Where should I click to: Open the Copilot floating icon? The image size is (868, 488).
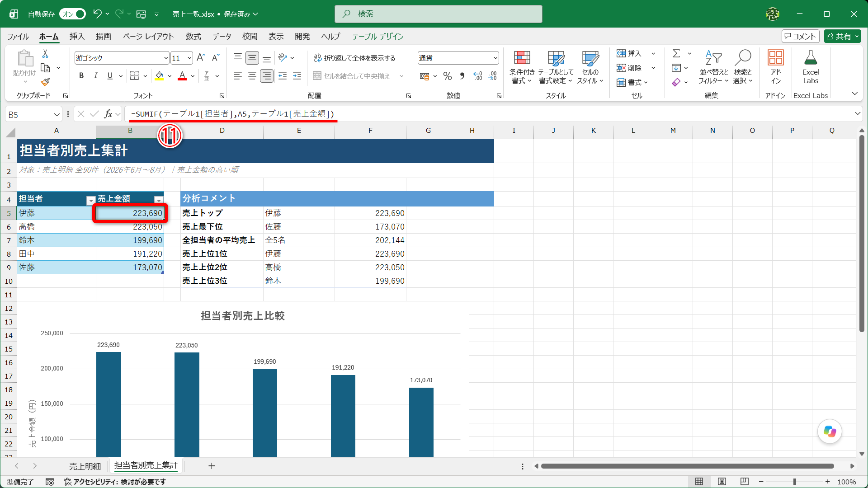pos(830,432)
